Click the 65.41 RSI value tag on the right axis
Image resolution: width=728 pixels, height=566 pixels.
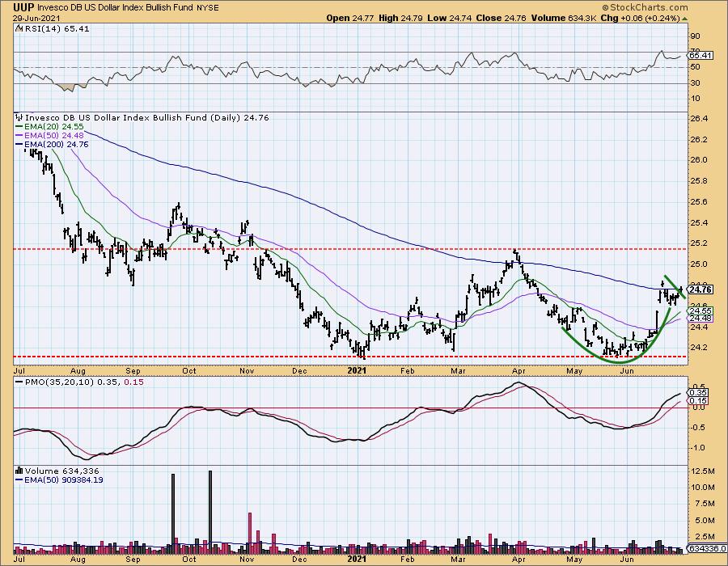701,56
